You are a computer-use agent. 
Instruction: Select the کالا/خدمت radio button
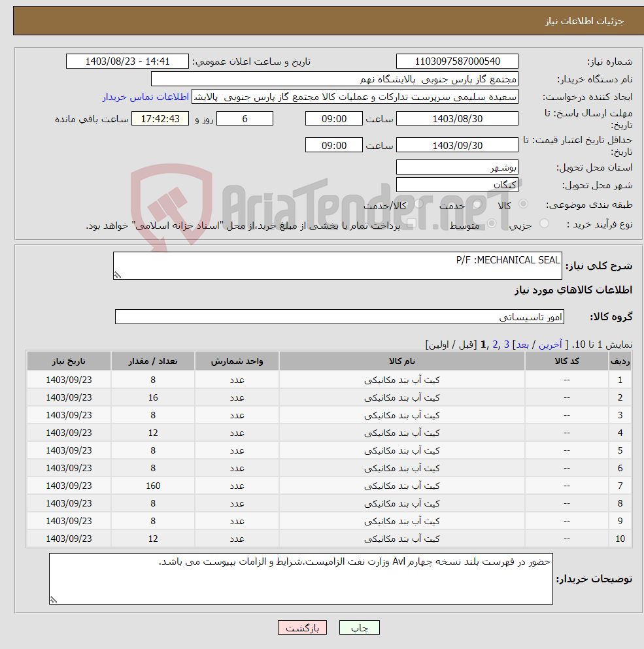418,204
